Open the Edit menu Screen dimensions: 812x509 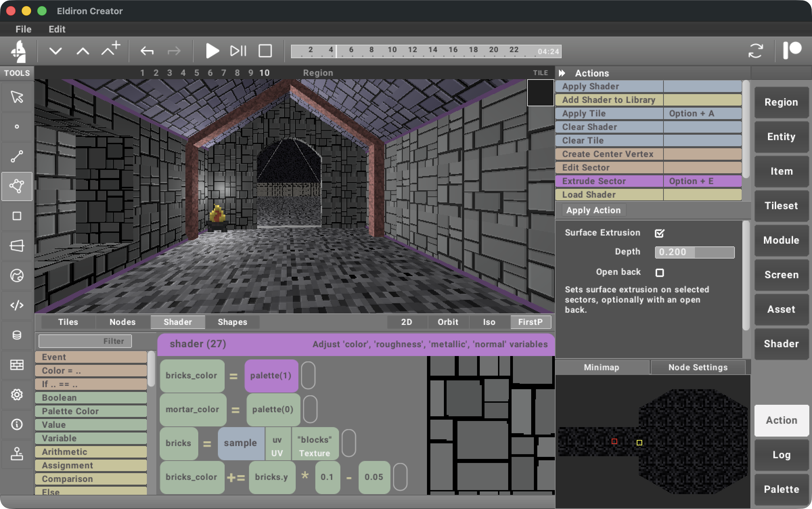click(x=57, y=29)
